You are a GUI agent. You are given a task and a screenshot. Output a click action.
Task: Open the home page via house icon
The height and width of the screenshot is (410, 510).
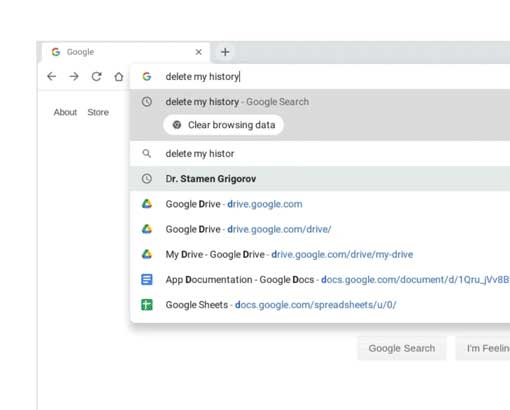pyautogui.click(x=119, y=77)
